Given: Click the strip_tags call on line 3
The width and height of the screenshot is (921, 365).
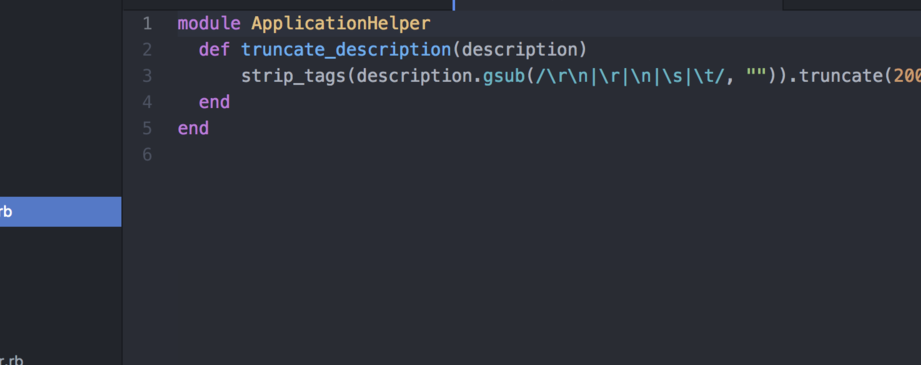Looking at the screenshot, I should 293,76.
